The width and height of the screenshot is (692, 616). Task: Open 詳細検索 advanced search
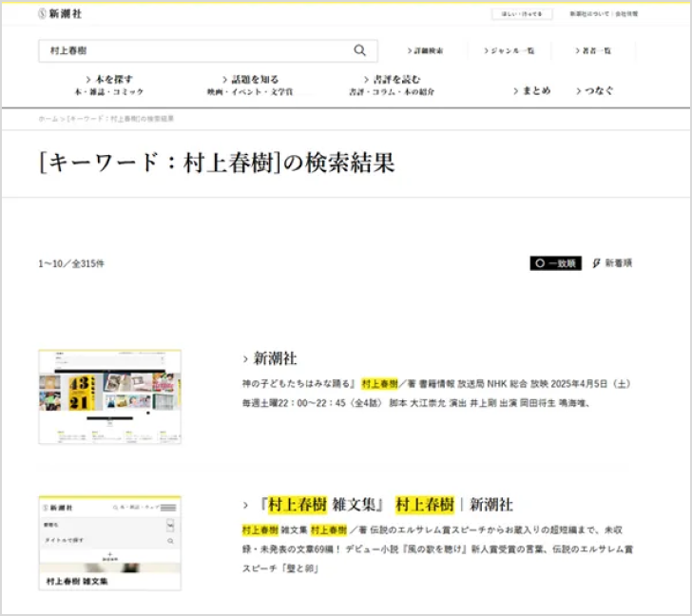pos(426,50)
